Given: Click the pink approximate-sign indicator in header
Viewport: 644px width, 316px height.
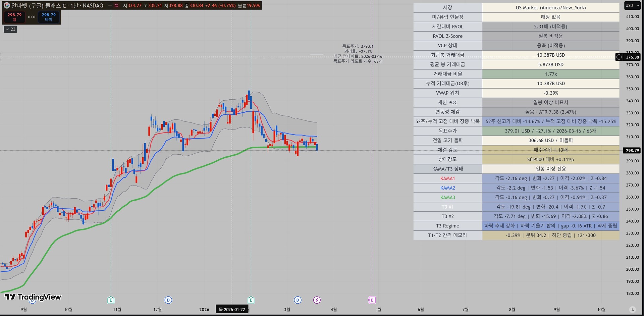Looking at the screenshot, I should tap(116, 6).
